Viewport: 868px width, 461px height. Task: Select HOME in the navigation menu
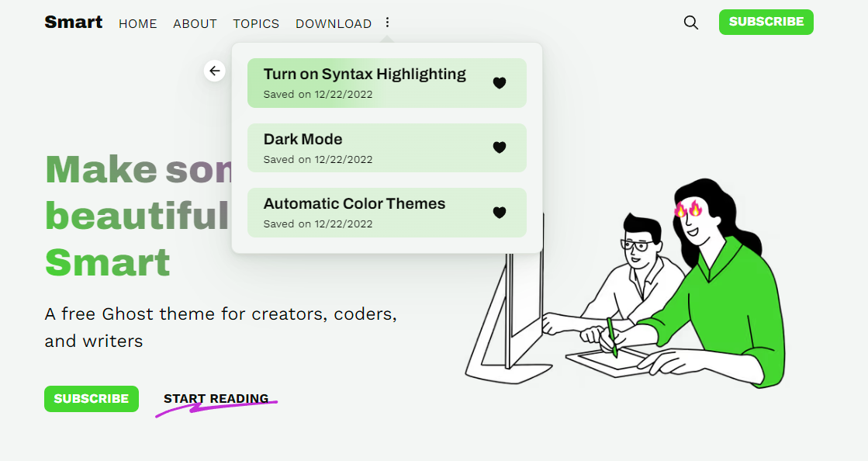pos(137,23)
